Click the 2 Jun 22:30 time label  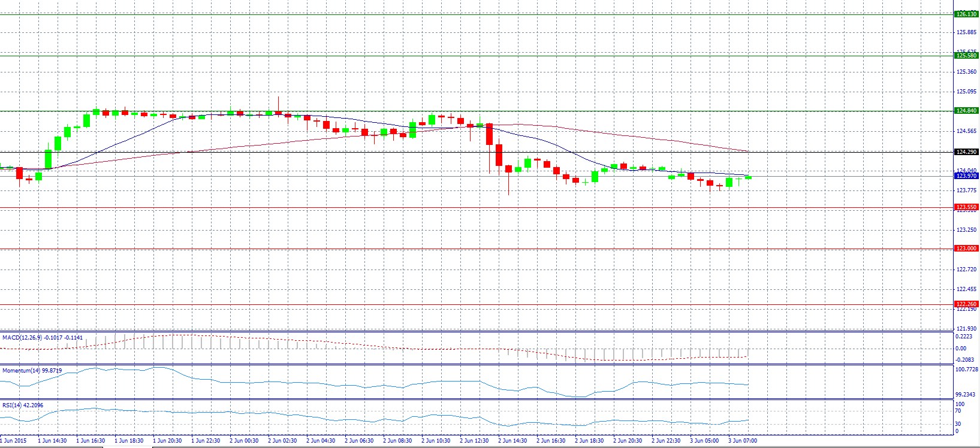click(666, 441)
